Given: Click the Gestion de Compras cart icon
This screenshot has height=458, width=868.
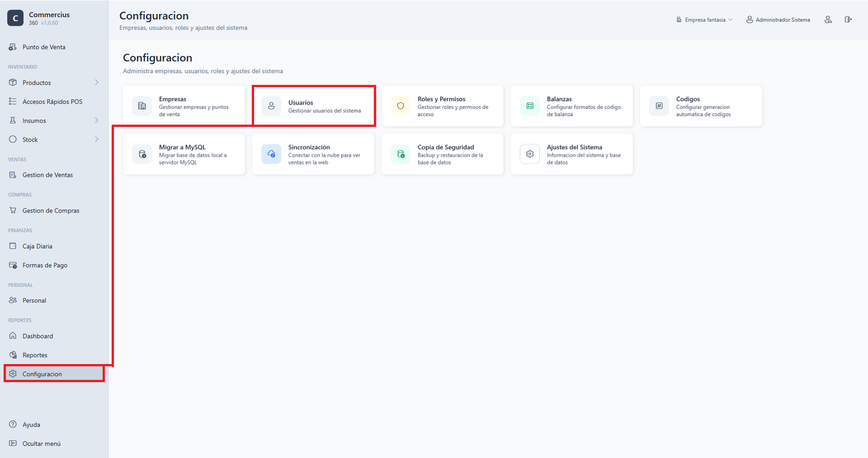Looking at the screenshot, I should coord(12,210).
